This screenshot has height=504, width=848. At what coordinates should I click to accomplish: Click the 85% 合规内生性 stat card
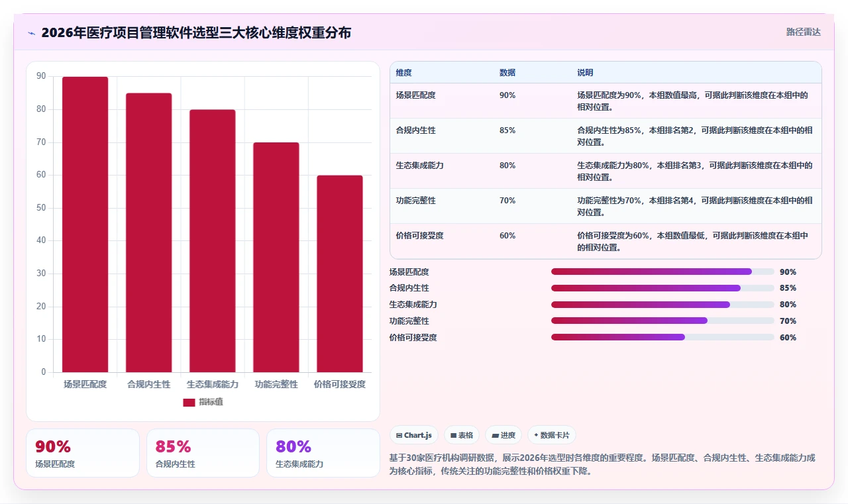pyautogui.click(x=203, y=453)
